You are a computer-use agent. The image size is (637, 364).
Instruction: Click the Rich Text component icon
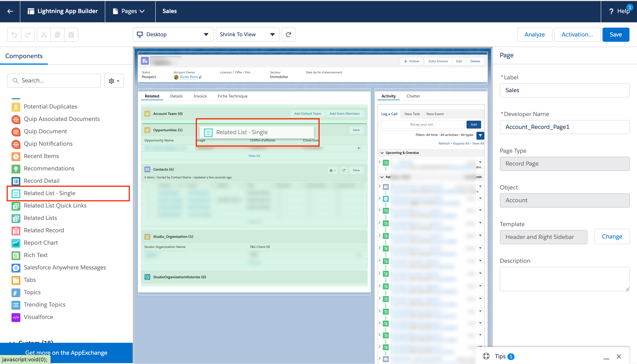tap(16, 255)
